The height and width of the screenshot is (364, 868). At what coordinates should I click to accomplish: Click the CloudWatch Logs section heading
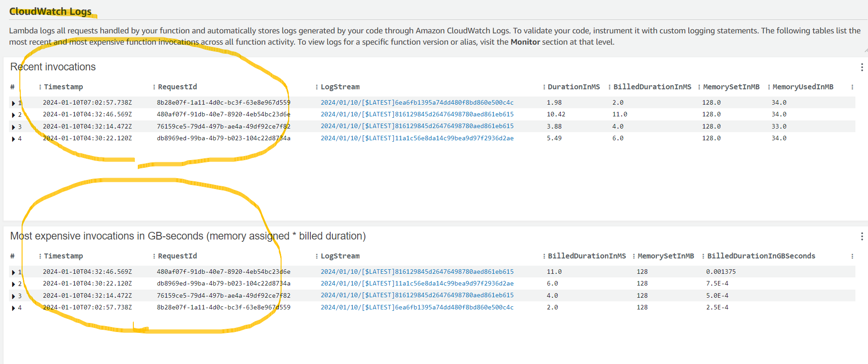(50, 11)
